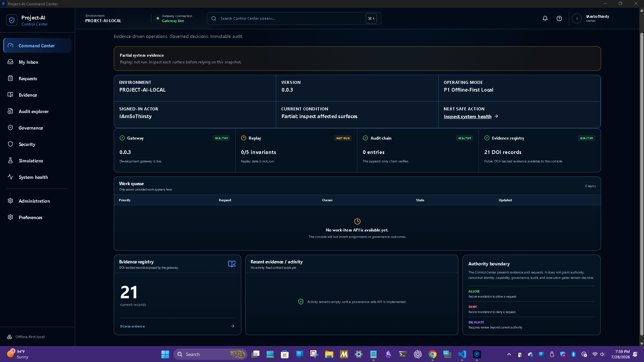
Task: Open Google Chrome from the taskbar
Action: 433,354
